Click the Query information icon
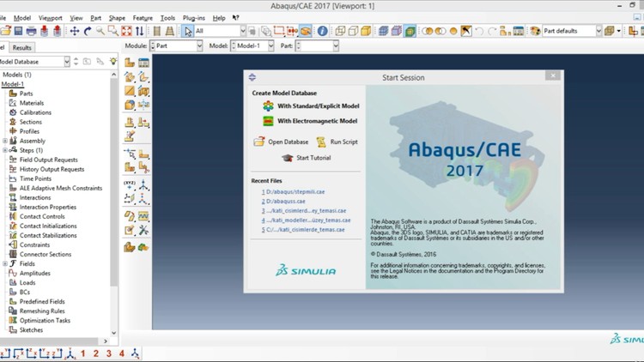Viewport: 644px width, 362px height. coord(322,31)
